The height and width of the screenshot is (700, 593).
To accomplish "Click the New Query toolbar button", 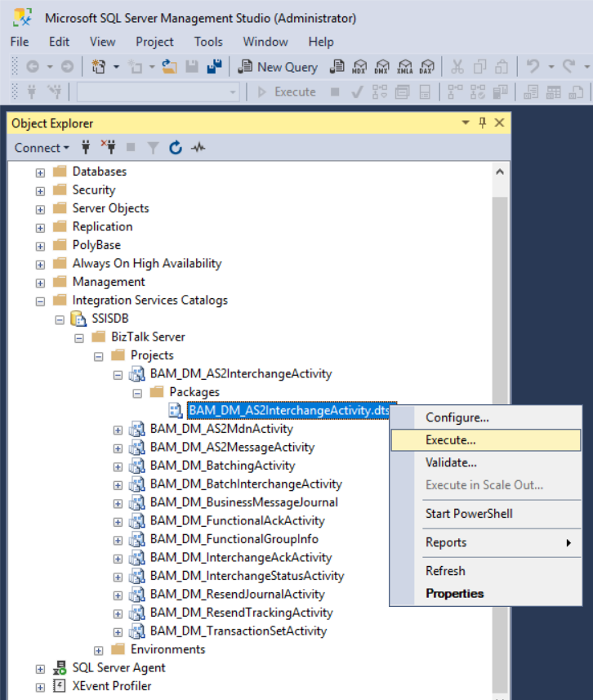I will pyautogui.click(x=278, y=67).
